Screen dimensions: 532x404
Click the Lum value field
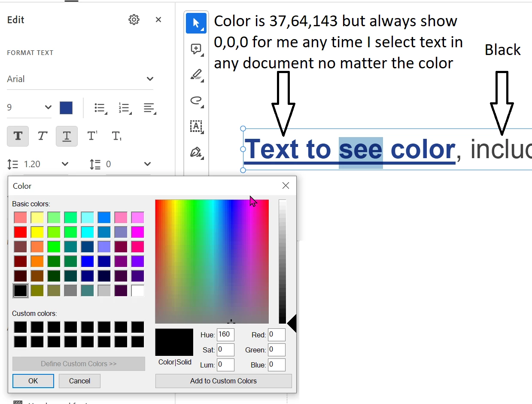point(225,365)
